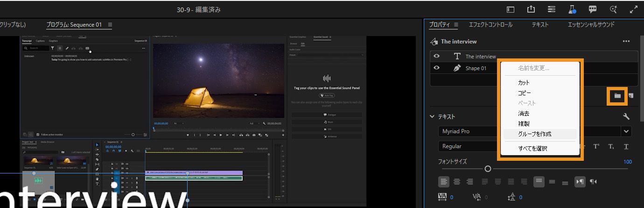Open the Myriad Pro font dropdown arrow
The height and width of the screenshot is (208, 644).
click(626, 131)
